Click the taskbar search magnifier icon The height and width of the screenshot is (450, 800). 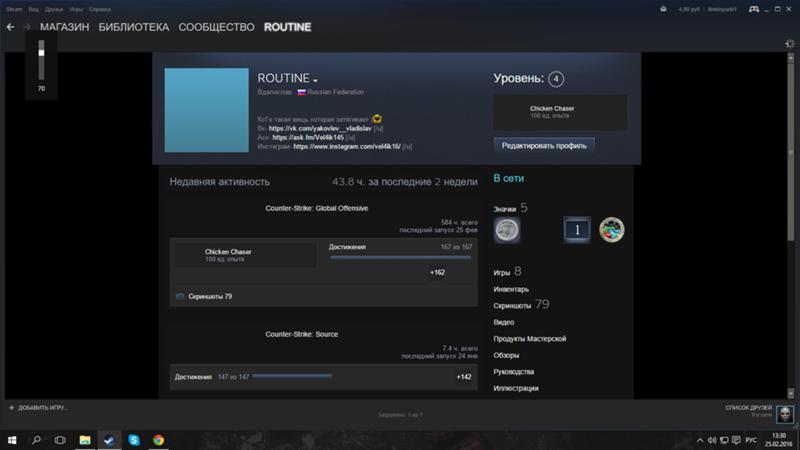tap(36, 440)
